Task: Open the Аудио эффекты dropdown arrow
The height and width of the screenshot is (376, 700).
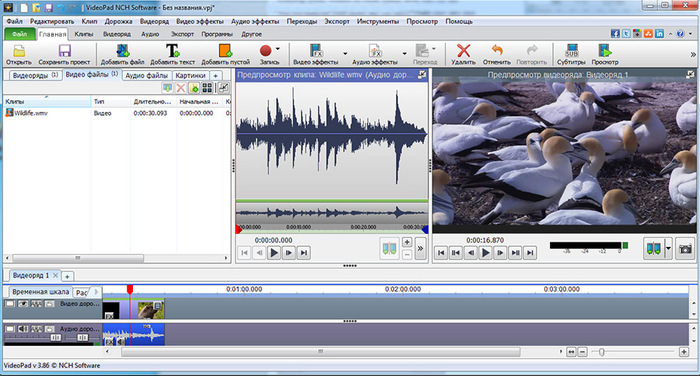Action: tap(404, 54)
